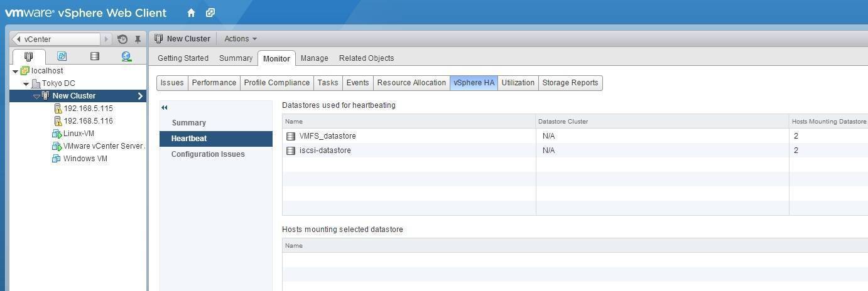The image size is (868, 291).
Task: Click N/A cell in the VMFS_datastore row
Action: 548,136
